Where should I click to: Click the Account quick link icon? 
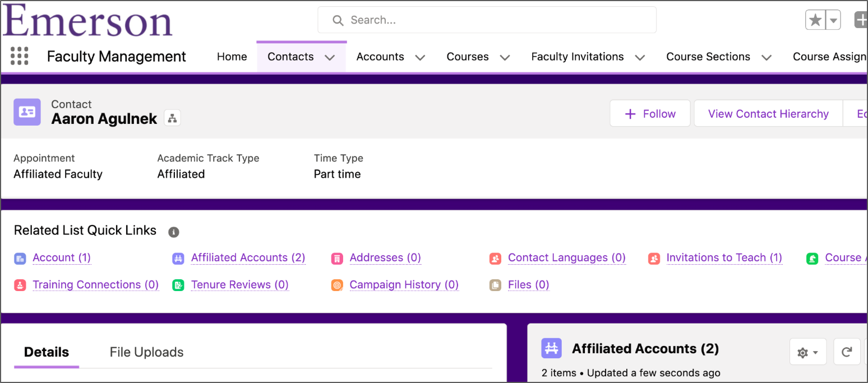tap(20, 259)
